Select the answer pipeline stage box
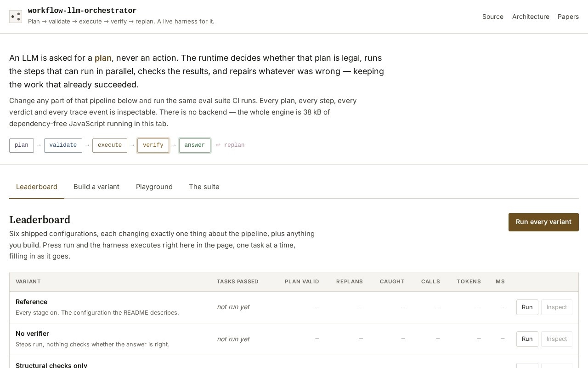 tap(195, 145)
